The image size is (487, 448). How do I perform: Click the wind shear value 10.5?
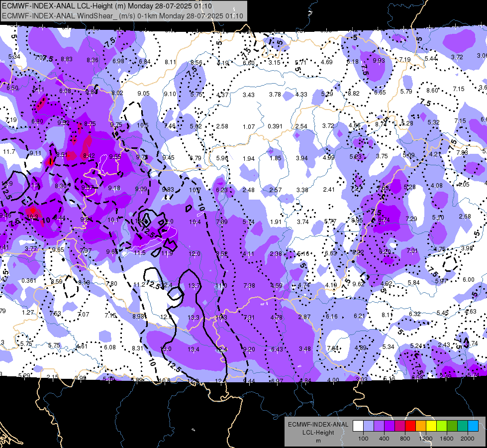pos(143,125)
